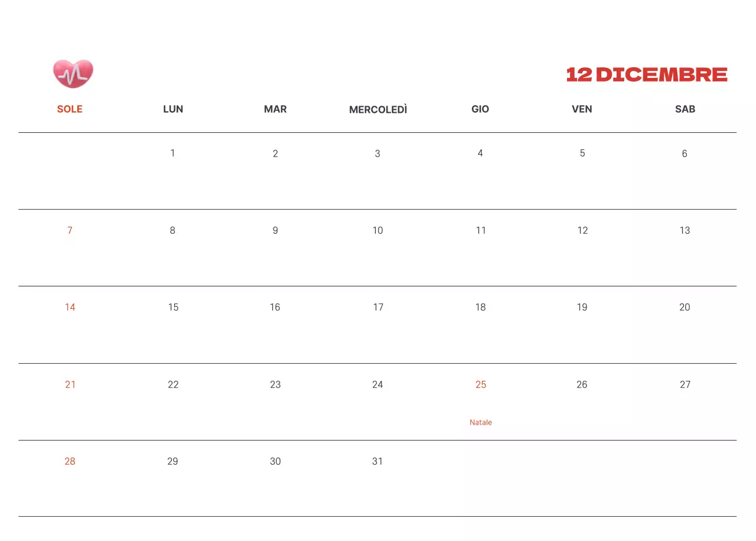Image resolution: width=756 pixels, height=541 pixels.
Task: Click the red date 25
Action: click(x=481, y=384)
